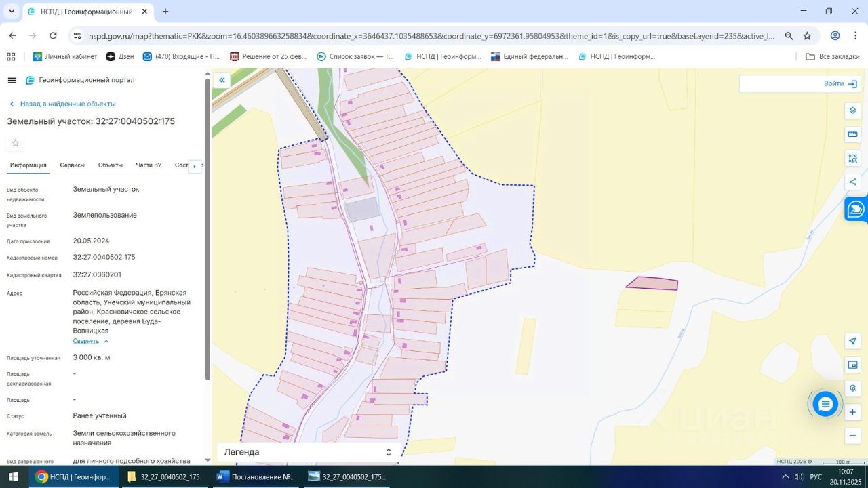
Task: Click the share map icon
Action: pyautogui.click(x=853, y=182)
